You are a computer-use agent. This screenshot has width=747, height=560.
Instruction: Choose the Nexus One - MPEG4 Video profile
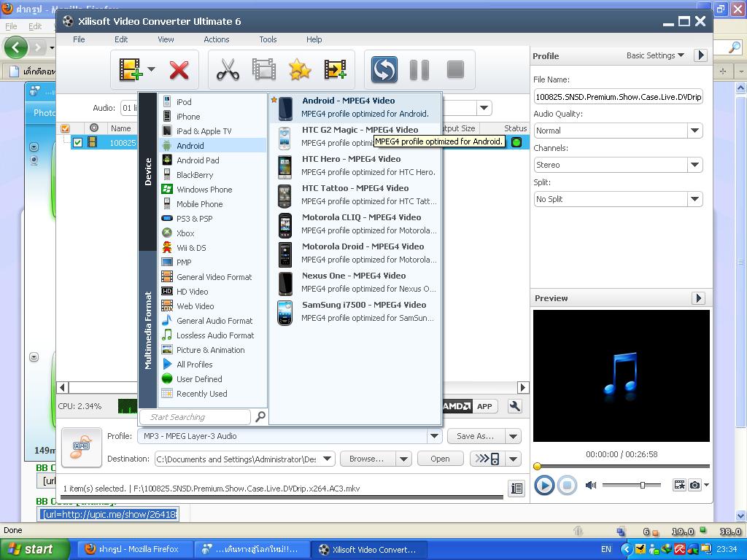click(x=355, y=282)
